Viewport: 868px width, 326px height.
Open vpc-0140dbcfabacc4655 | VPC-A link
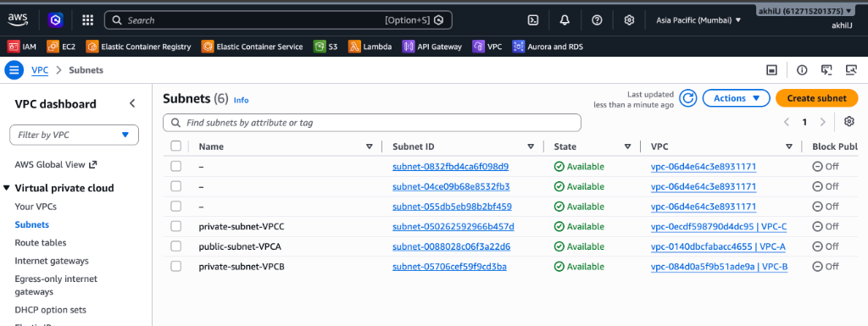point(718,246)
